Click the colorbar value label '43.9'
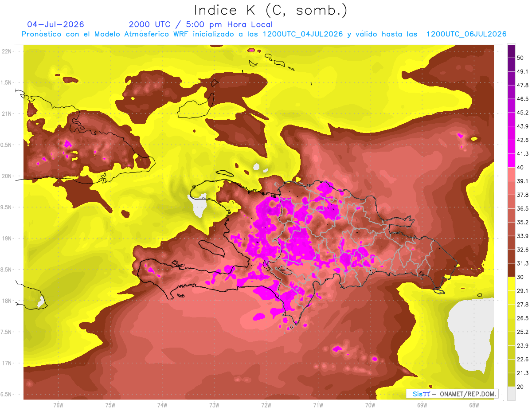The image size is (532, 411). click(523, 126)
